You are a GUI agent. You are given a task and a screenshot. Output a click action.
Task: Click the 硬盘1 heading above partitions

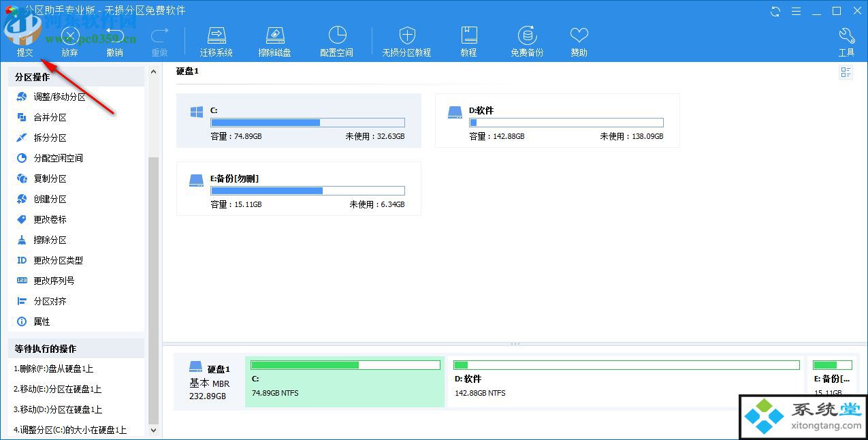[187, 71]
